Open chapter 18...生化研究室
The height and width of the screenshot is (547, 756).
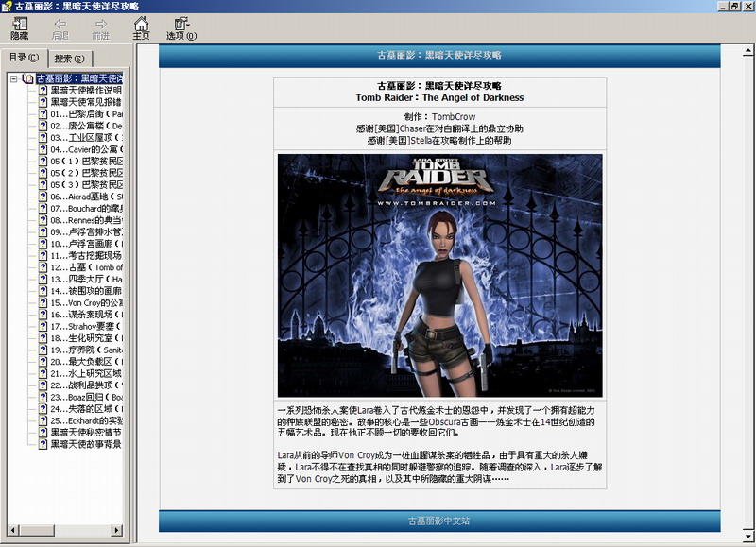(x=86, y=338)
